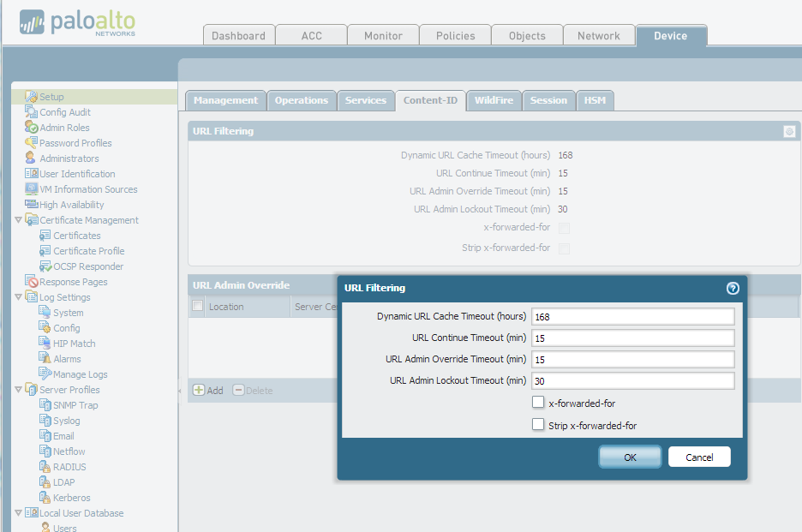Click the URL Filtering panel gear icon

pyautogui.click(x=789, y=131)
